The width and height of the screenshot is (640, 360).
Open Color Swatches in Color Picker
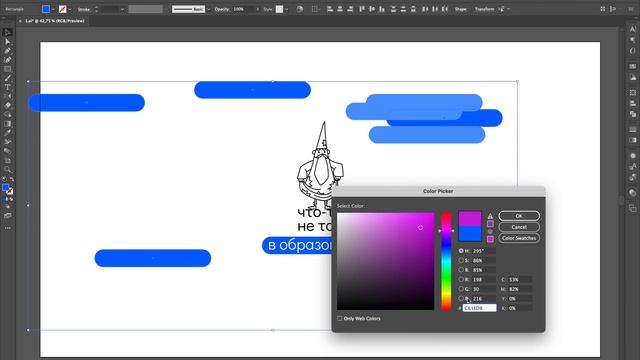point(519,238)
